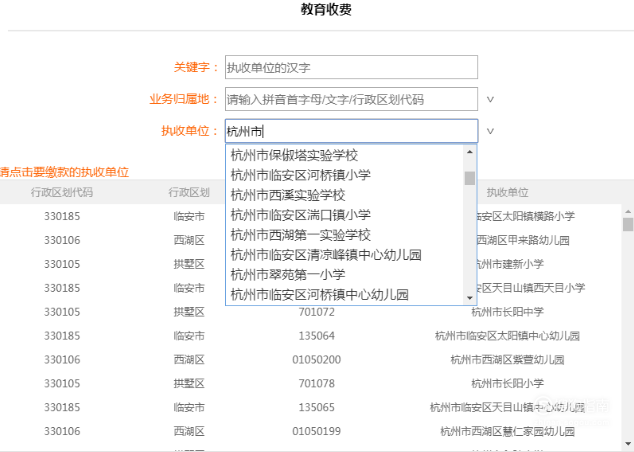634x452 pixels.
Task: Click the 行政区划 column header
Action: click(189, 192)
